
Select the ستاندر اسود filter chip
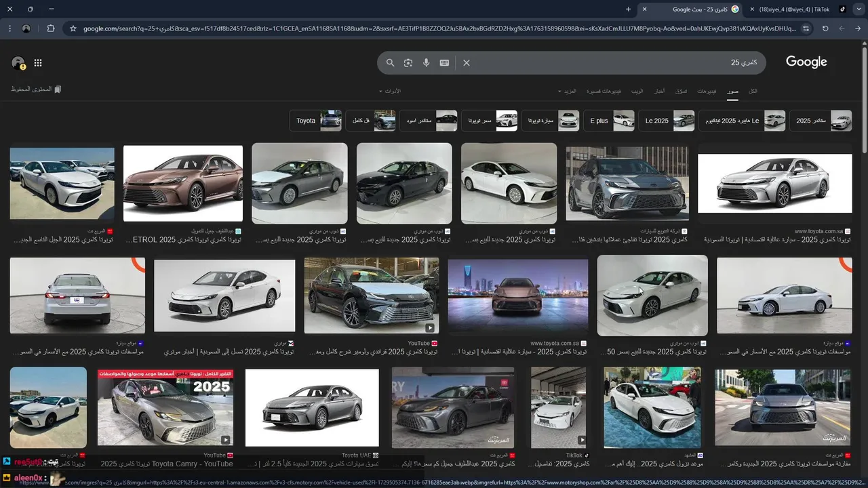[428, 121]
